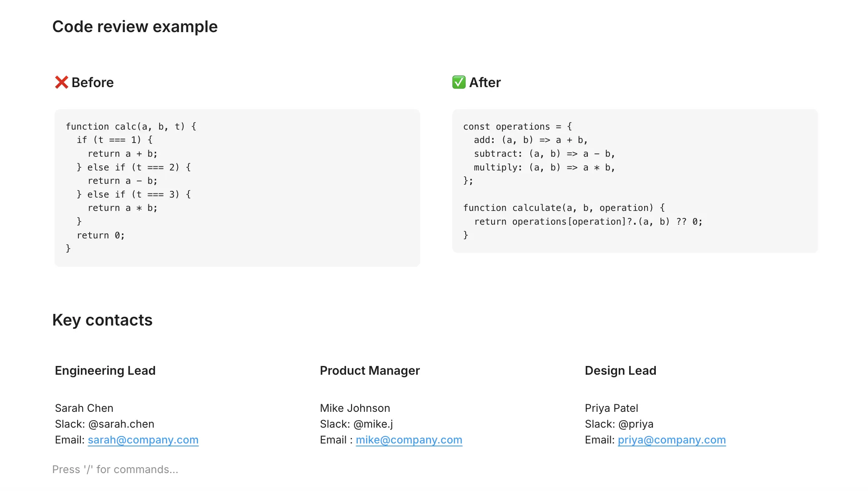Click the green checkmark emoji beside After
This screenshot has height=491, width=868.
459,83
